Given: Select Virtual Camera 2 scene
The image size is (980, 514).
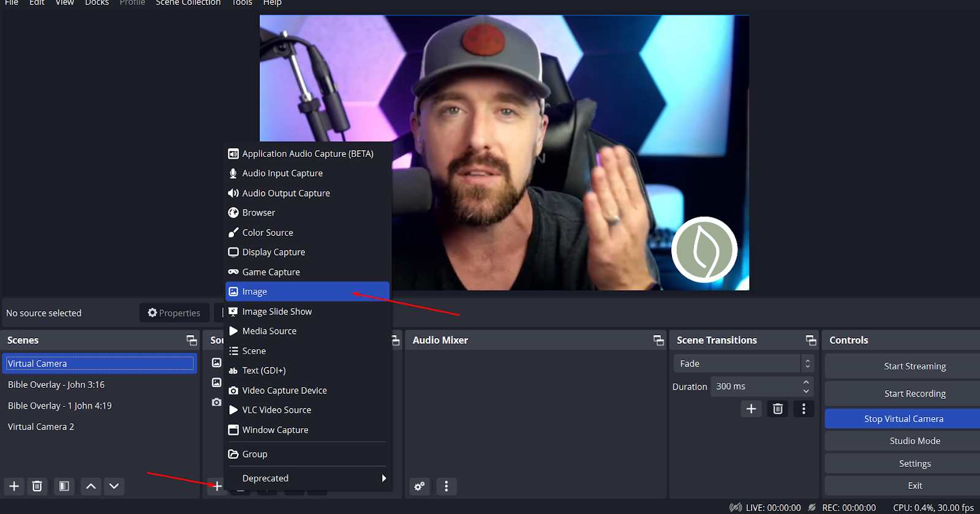Looking at the screenshot, I should (100, 426).
